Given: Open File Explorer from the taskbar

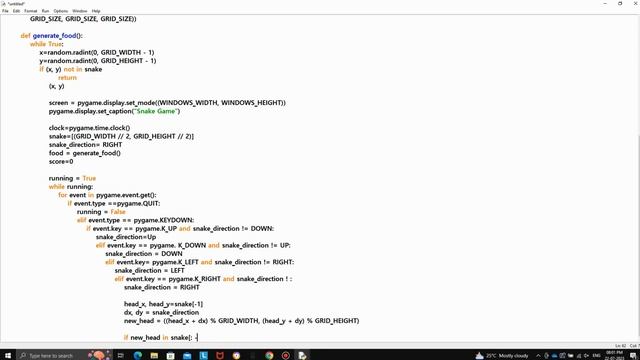Looking at the screenshot, I should point(154,356).
